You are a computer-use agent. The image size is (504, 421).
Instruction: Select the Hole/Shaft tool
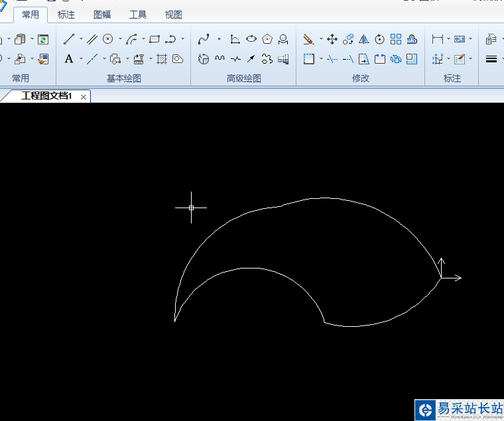pos(283,59)
